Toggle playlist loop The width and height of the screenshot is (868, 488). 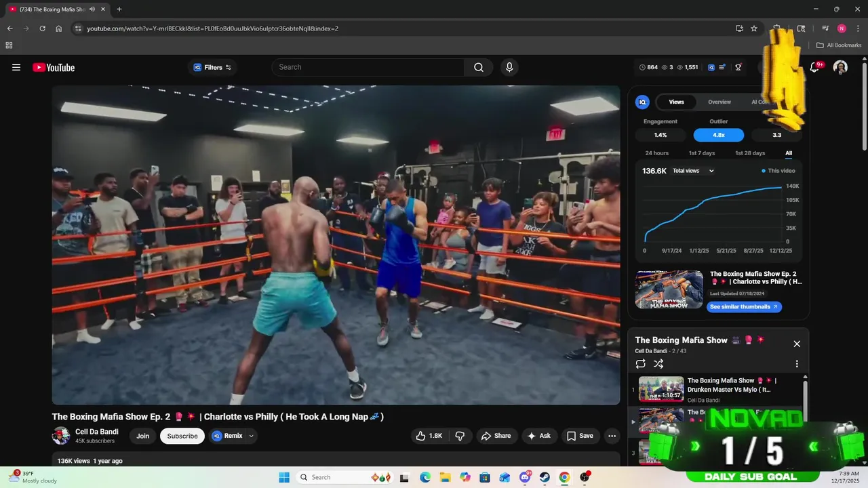click(x=641, y=364)
